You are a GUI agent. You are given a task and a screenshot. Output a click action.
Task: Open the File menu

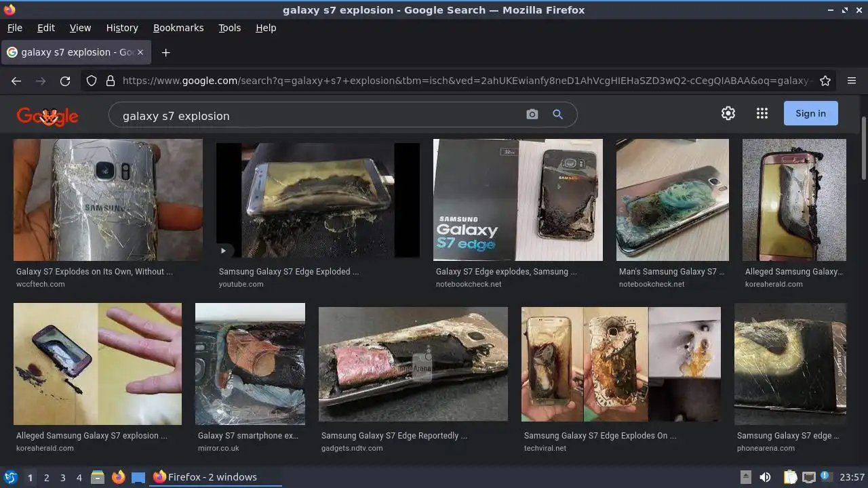(14, 28)
